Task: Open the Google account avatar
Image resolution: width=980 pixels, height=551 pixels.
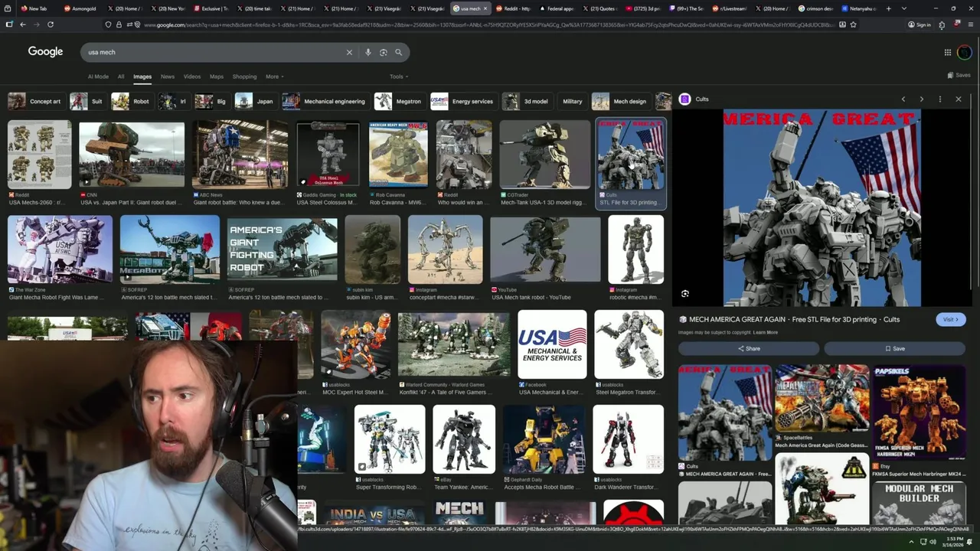Action: coord(964,52)
